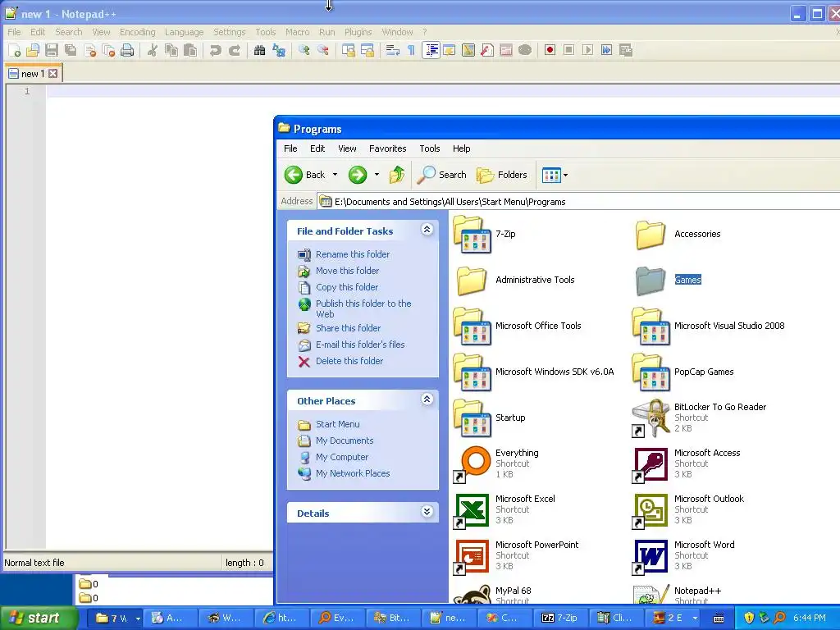The height and width of the screenshot is (630, 840).
Task: Open the Views dropdown in Explorer toolbar
Action: pos(555,175)
